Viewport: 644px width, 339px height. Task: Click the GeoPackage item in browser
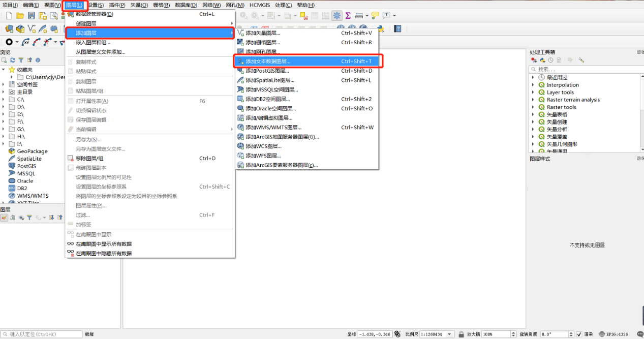click(x=32, y=151)
